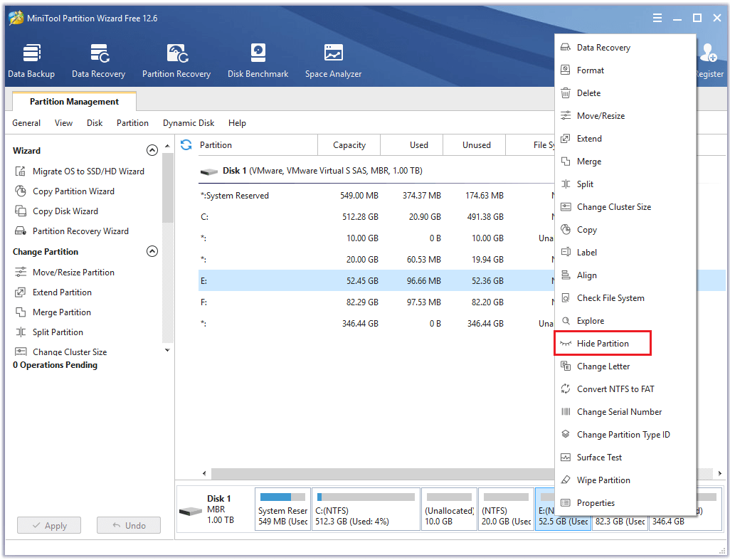Image resolution: width=730 pixels, height=560 pixels.
Task: Open the General menu
Action: point(26,123)
